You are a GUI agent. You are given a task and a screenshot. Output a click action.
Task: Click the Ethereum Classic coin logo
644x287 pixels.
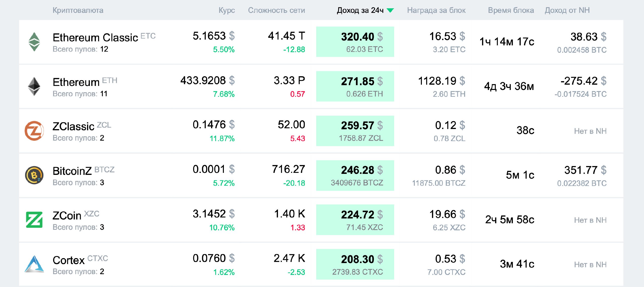[34, 42]
